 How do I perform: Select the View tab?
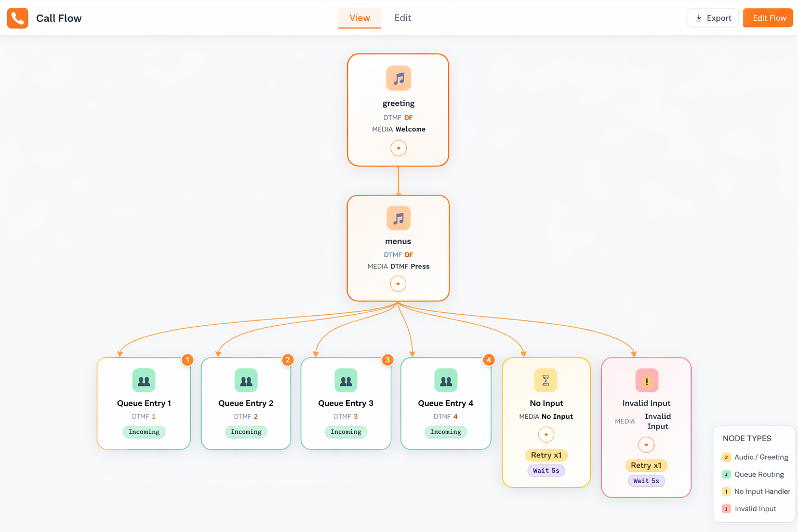pyautogui.click(x=359, y=18)
